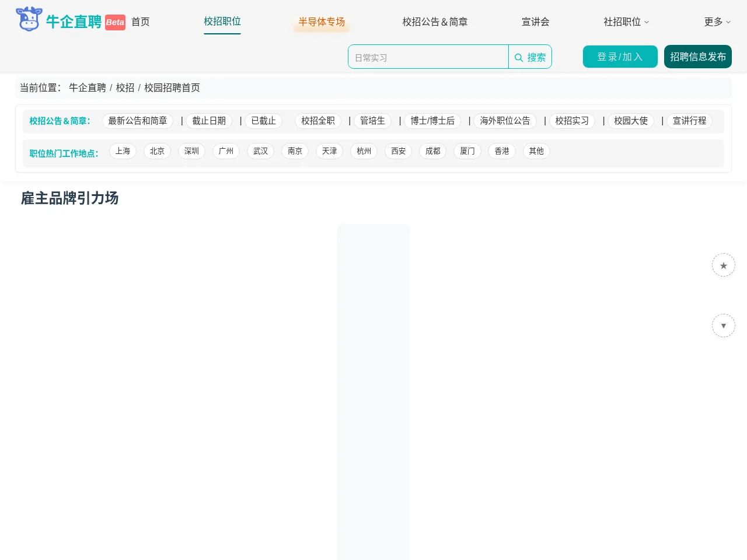Click the down-arrow floating icon

coord(723,325)
